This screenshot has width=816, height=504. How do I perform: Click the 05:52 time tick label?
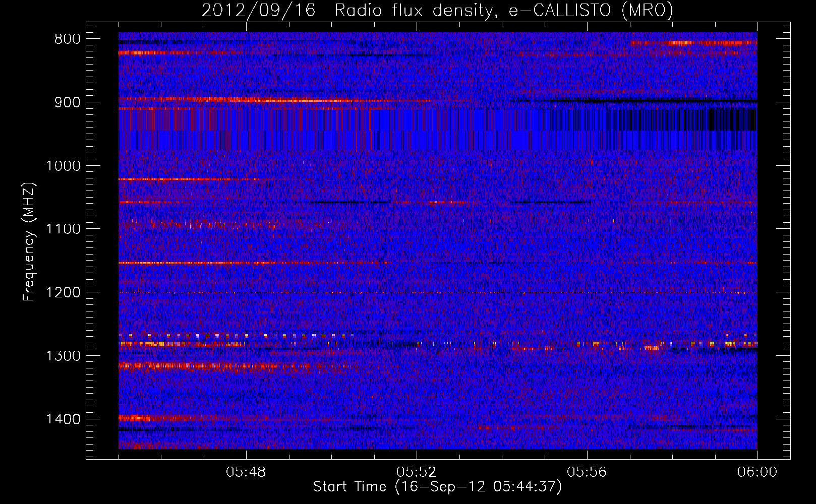416,472
